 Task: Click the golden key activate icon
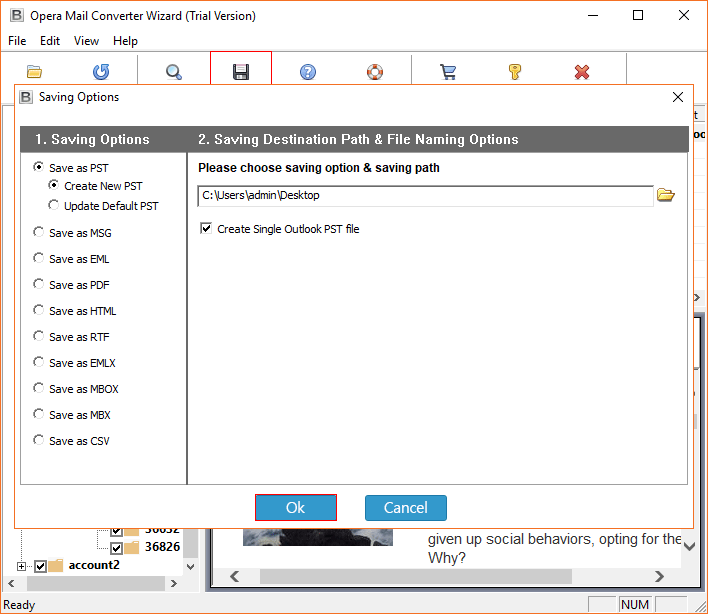pyautogui.click(x=515, y=72)
